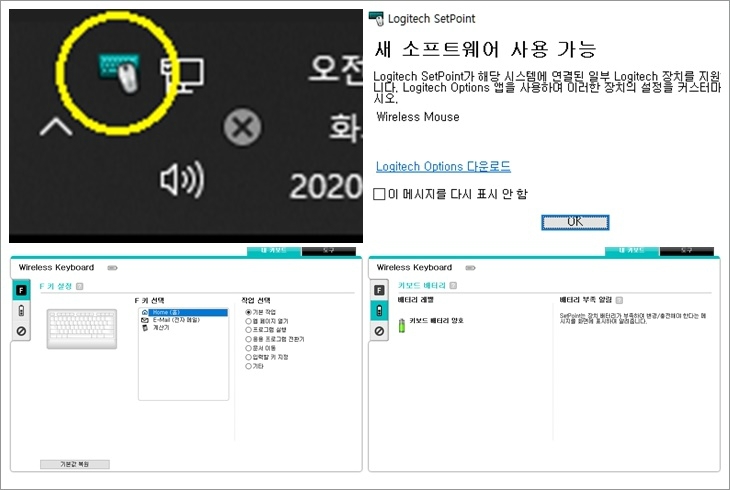Switch to 내 키보드 tab in 키보드 배터리 panel
This screenshot has height=490, width=730.
(x=632, y=251)
